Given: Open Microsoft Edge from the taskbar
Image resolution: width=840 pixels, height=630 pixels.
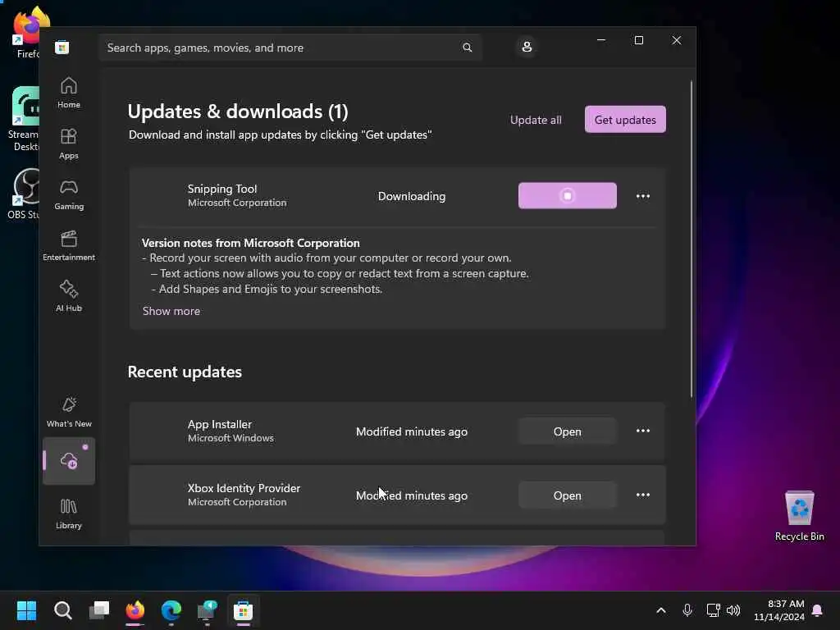Looking at the screenshot, I should click(x=171, y=610).
